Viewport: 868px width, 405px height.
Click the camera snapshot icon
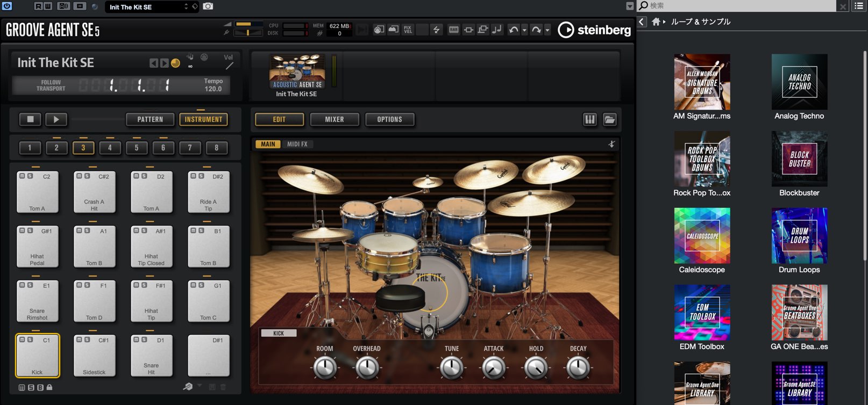pyautogui.click(x=208, y=6)
